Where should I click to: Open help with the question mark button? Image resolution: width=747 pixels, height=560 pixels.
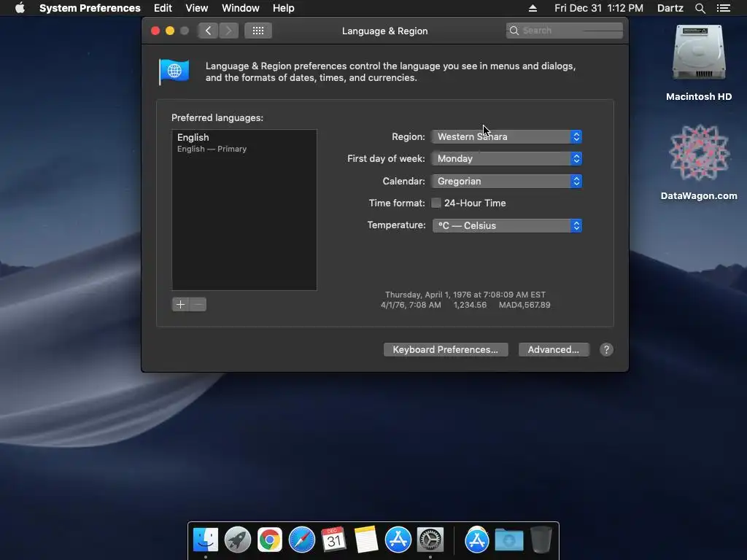pyautogui.click(x=606, y=349)
